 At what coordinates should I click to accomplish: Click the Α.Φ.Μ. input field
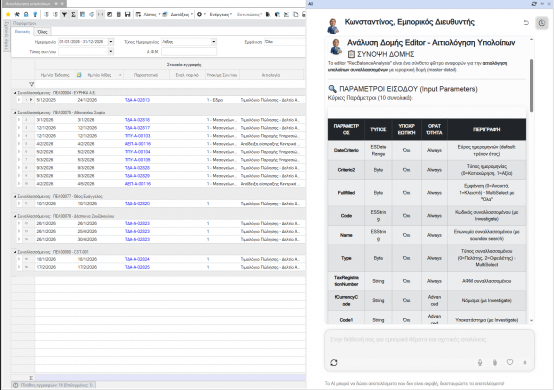click(189, 52)
